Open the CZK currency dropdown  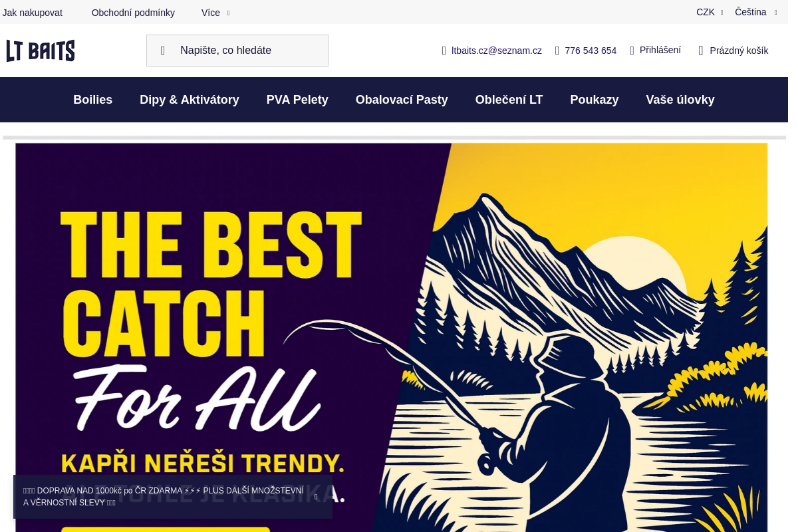pyautogui.click(x=710, y=12)
